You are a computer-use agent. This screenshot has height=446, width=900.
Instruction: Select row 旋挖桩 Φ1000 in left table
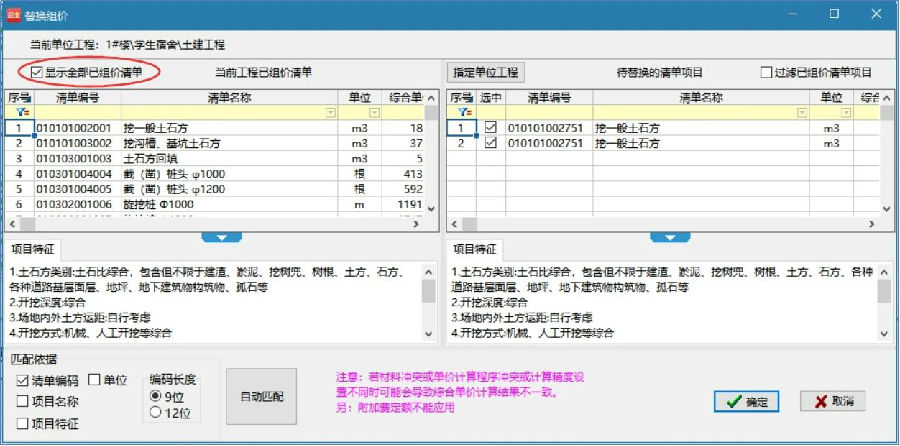pyautogui.click(x=160, y=203)
